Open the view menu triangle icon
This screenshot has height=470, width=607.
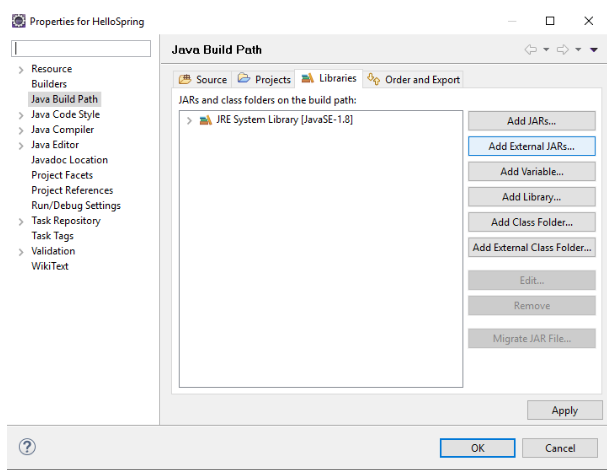(x=594, y=50)
